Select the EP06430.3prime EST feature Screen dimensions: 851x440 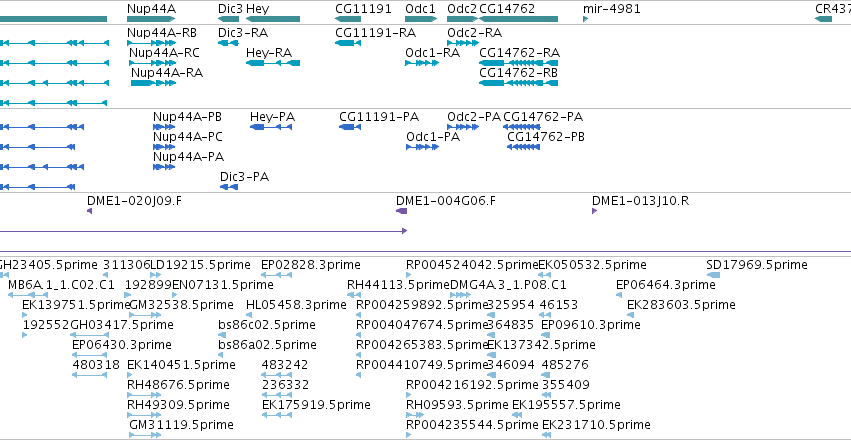tap(90, 355)
